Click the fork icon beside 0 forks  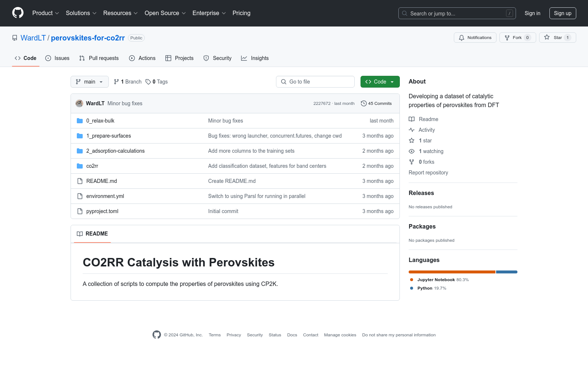tap(412, 162)
